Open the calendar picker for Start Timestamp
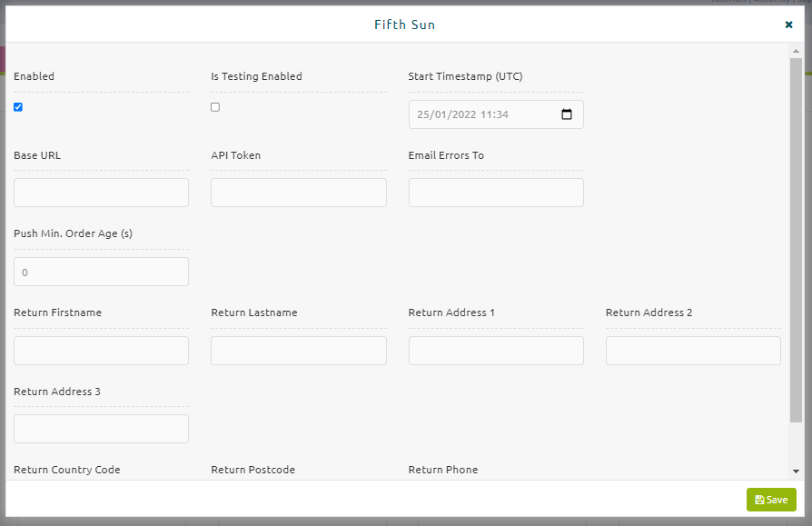This screenshot has width=812, height=526. 567,114
